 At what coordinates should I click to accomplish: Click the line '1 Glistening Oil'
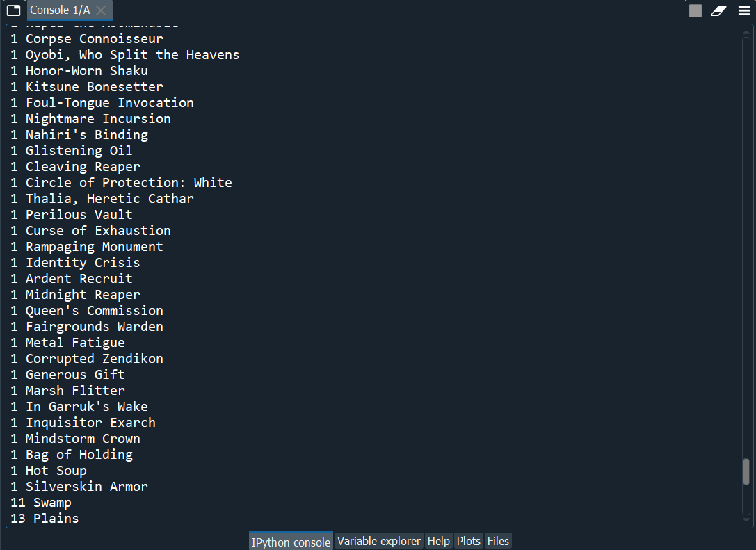(x=72, y=150)
